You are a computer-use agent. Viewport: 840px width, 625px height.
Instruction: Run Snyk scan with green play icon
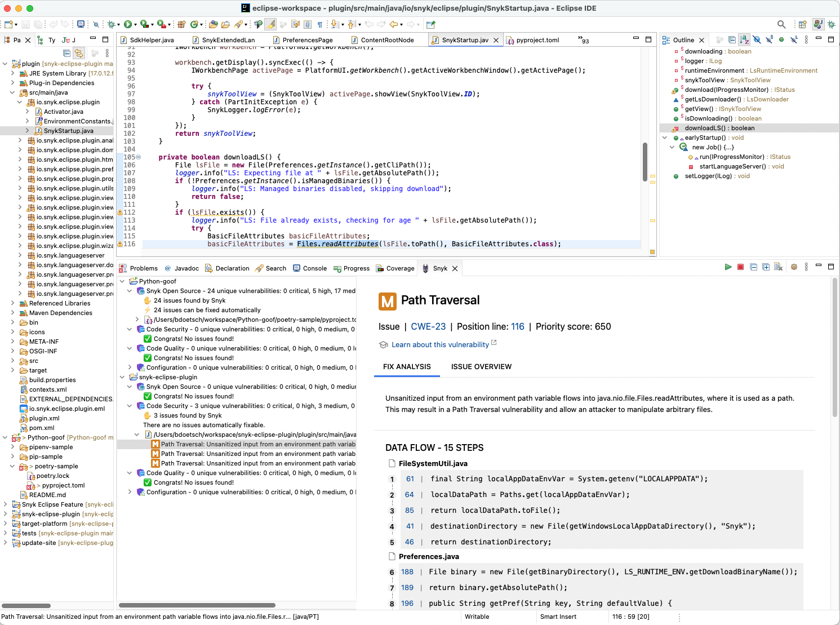click(728, 267)
